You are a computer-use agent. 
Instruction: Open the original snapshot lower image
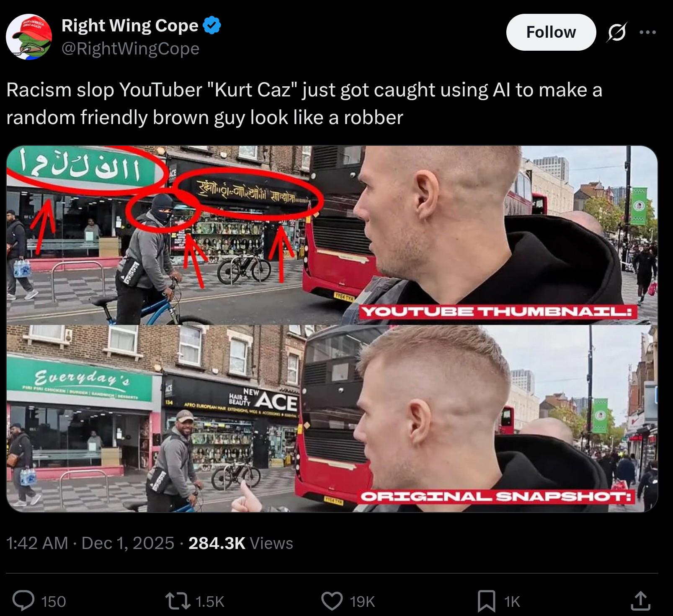pyautogui.click(x=332, y=419)
